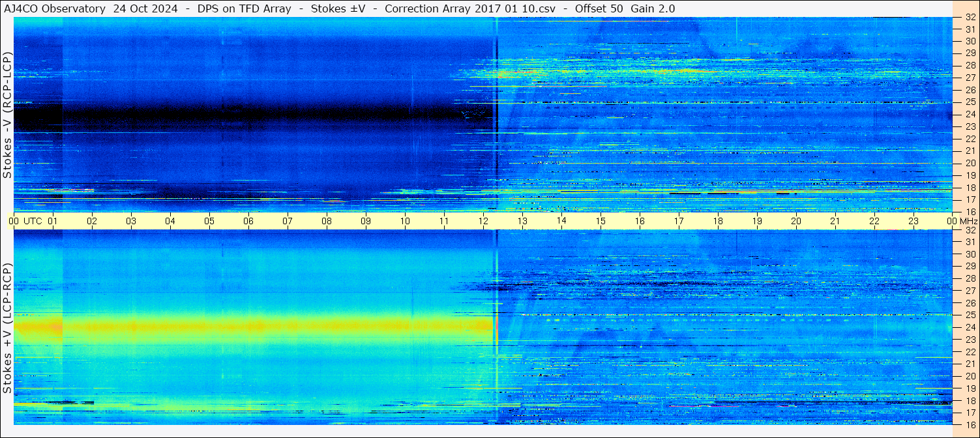The image size is (980, 438).
Task: Click the 18 UTC hour marker
Action: click(x=718, y=221)
